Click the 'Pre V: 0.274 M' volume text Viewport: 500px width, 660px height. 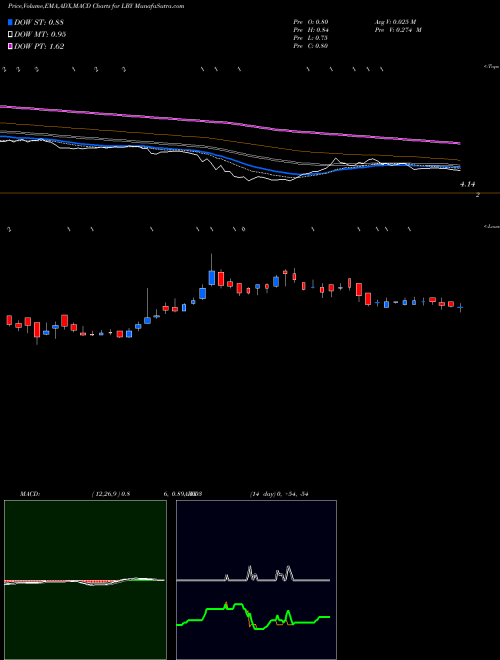pyautogui.click(x=398, y=30)
